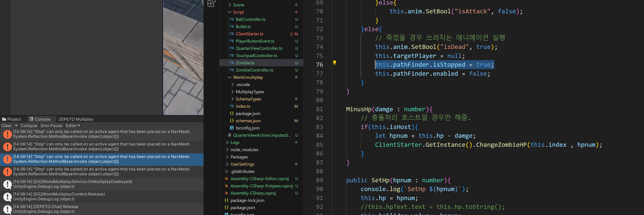Screen dimensions: 644x215
Task: Open PlayerButtonEvent.ts in the explorer
Action: click(255, 41)
